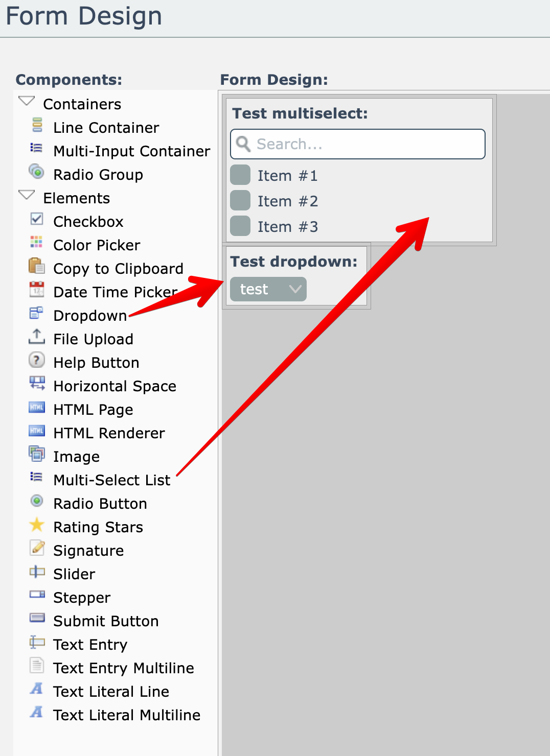This screenshot has width=550, height=756.
Task: Click the Text Entry Multiline label
Action: point(124,668)
